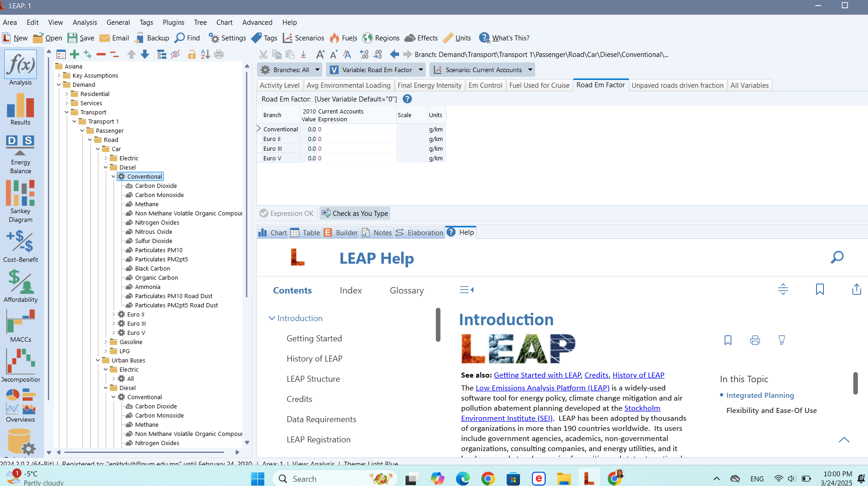Go back with blue left arrow
The width and height of the screenshot is (868, 486).
point(394,54)
